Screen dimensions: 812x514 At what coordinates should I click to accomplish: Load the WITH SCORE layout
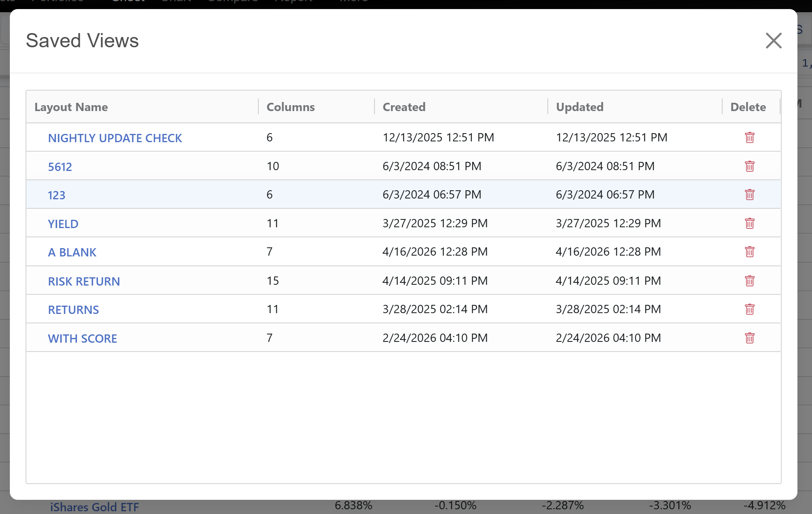point(82,338)
